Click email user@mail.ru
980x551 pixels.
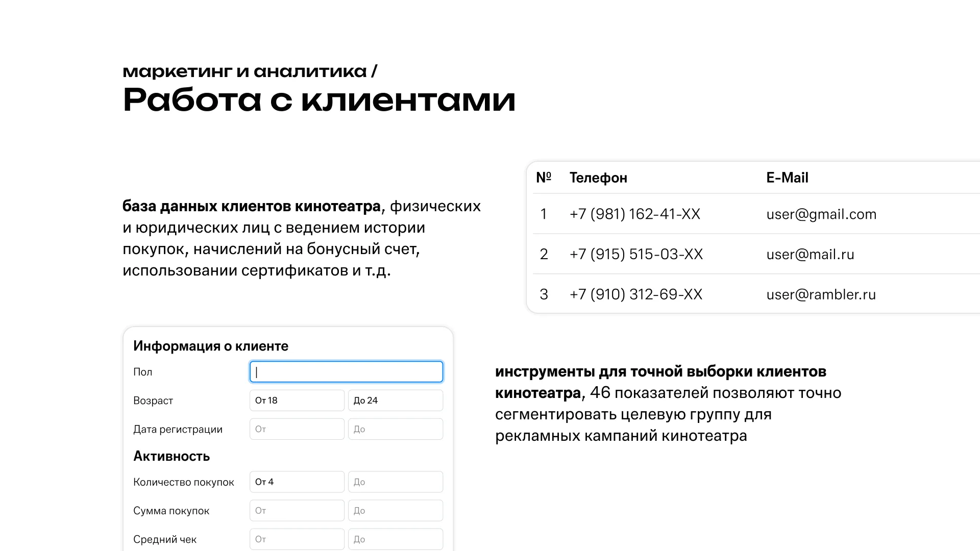pyautogui.click(x=810, y=254)
